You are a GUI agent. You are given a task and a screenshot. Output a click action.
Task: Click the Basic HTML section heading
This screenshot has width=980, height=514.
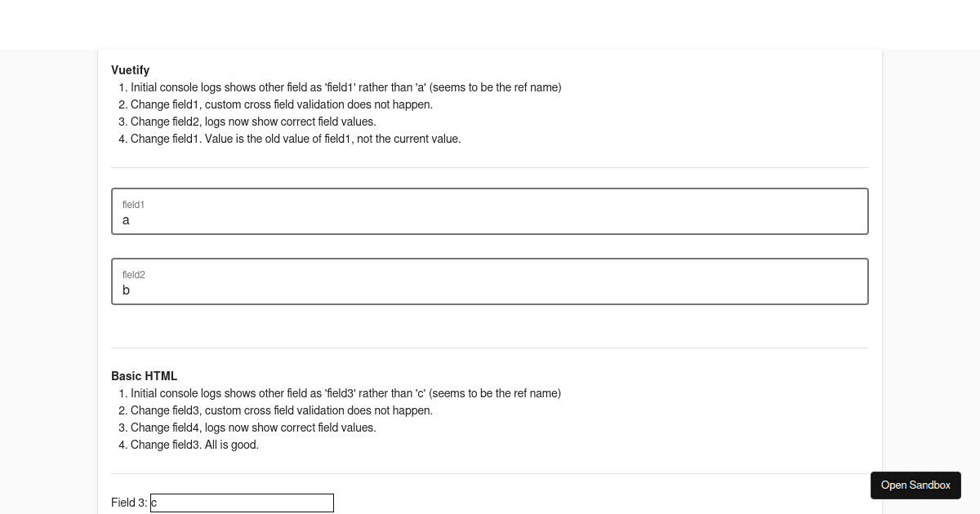[144, 376]
